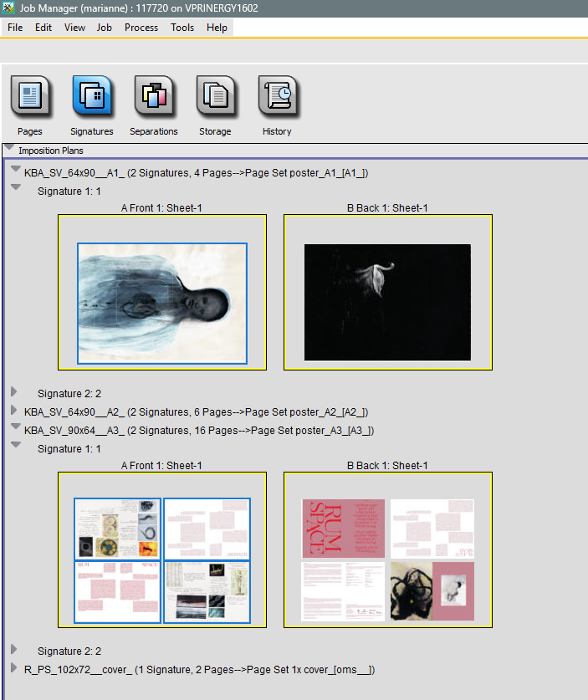This screenshot has width=588, height=700.
Task: Click the KBA_SV_90x64__A3_ plan label
Action: point(199,431)
